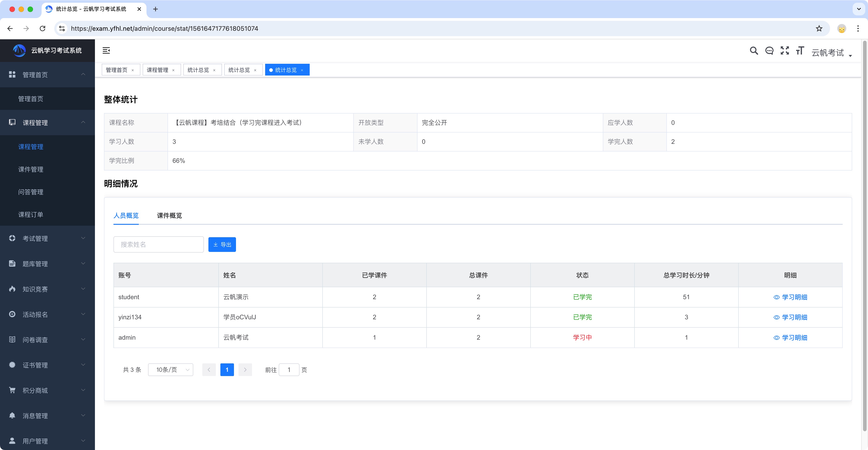
Task: Open a new browser tab
Action: point(155,9)
